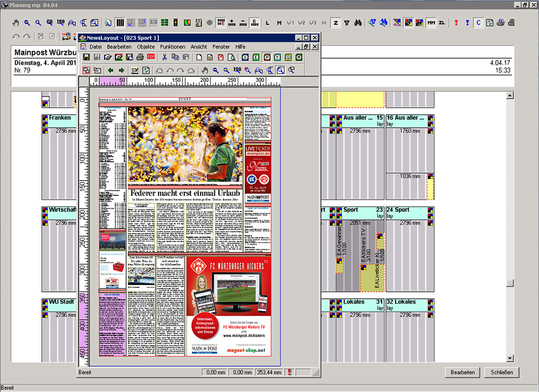Toggle the blue S layer button in NewsLayout
Image resolution: width=539 pixels, height=392 pixels.
click(245, 57)
